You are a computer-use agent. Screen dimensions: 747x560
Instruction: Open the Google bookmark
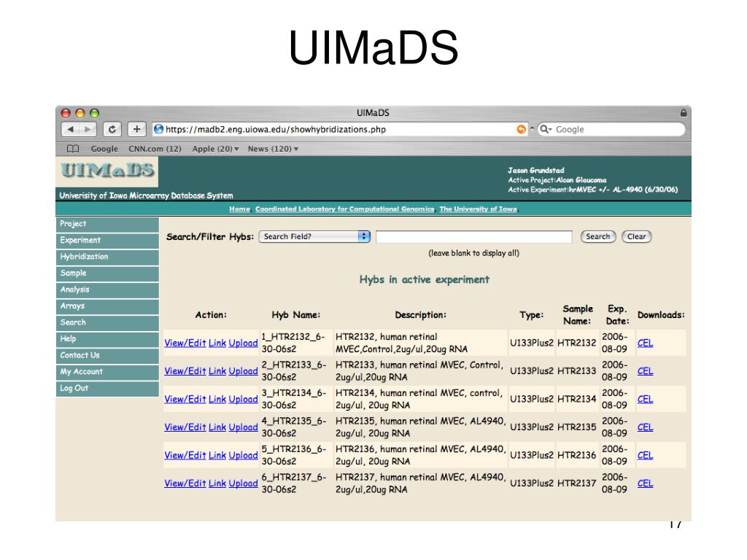coord(104,149)
